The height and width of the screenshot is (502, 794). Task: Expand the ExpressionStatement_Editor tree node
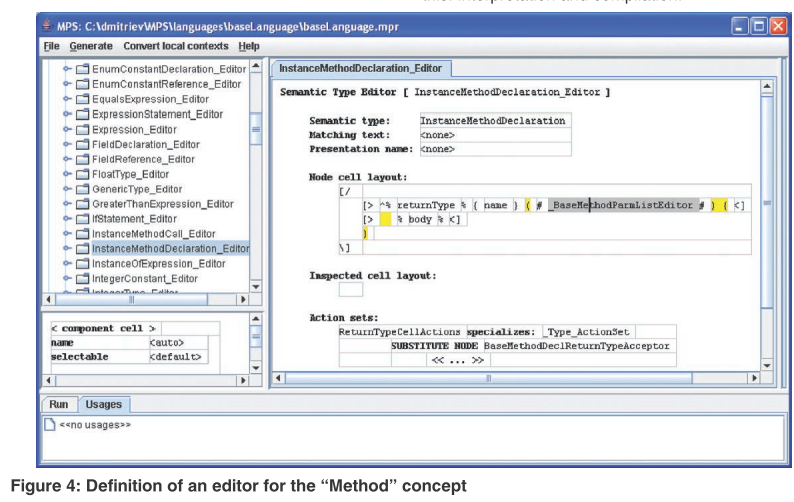click(67, 114)
